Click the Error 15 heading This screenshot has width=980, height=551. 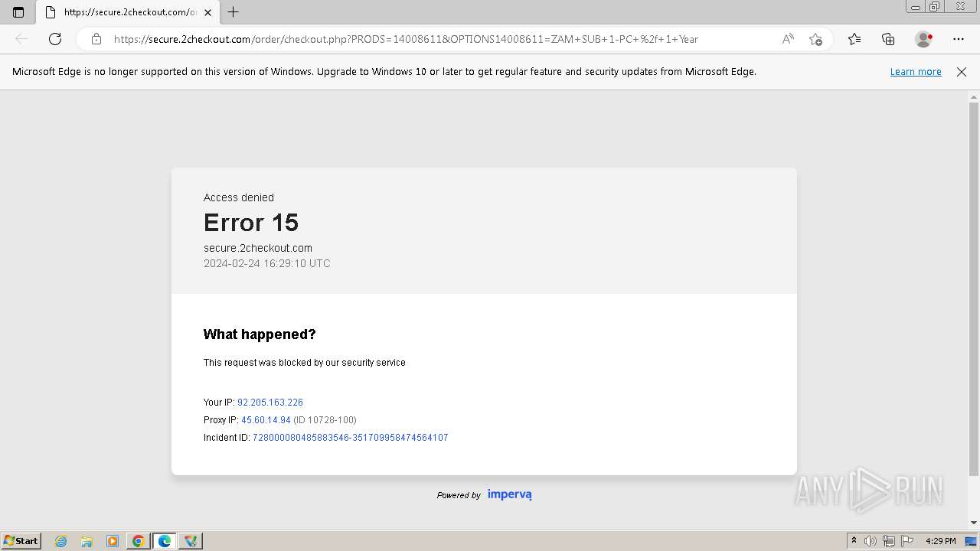(251, 223)
